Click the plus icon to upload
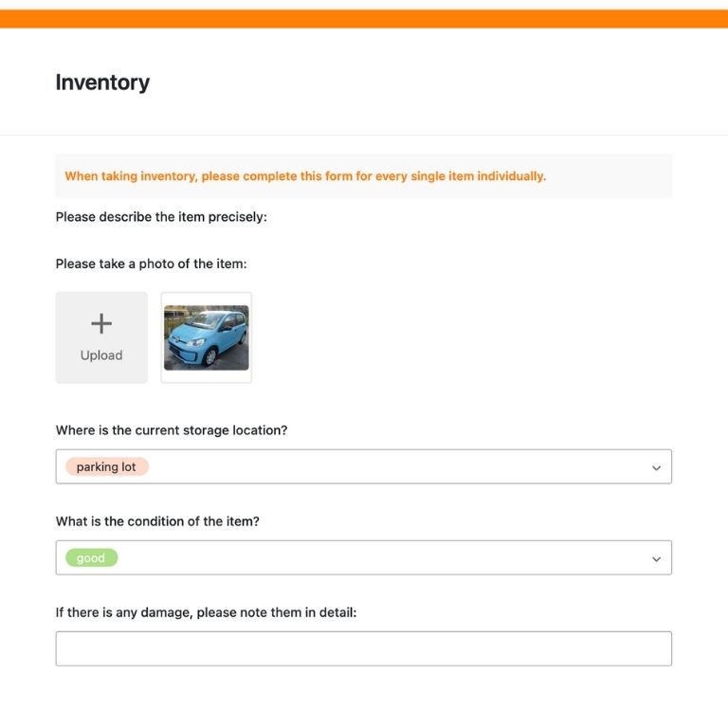 [x=101, y=324]
